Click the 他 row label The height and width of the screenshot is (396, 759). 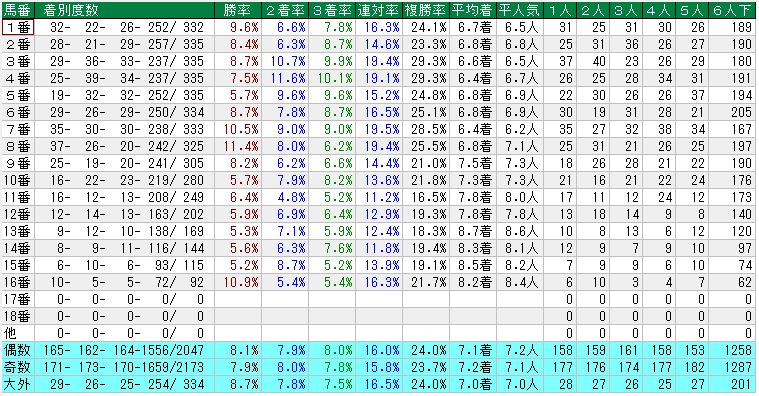click(18, 333)
